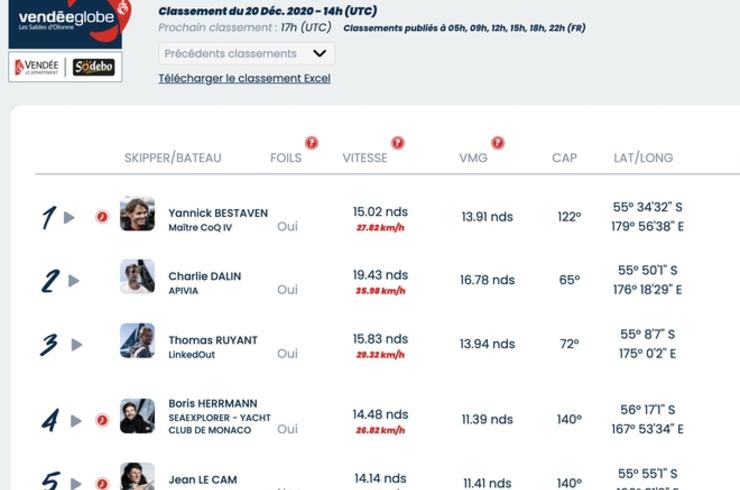The image size is (740, 490).
Task: Click the help icon above FOILS column
Action: (311, 143)
